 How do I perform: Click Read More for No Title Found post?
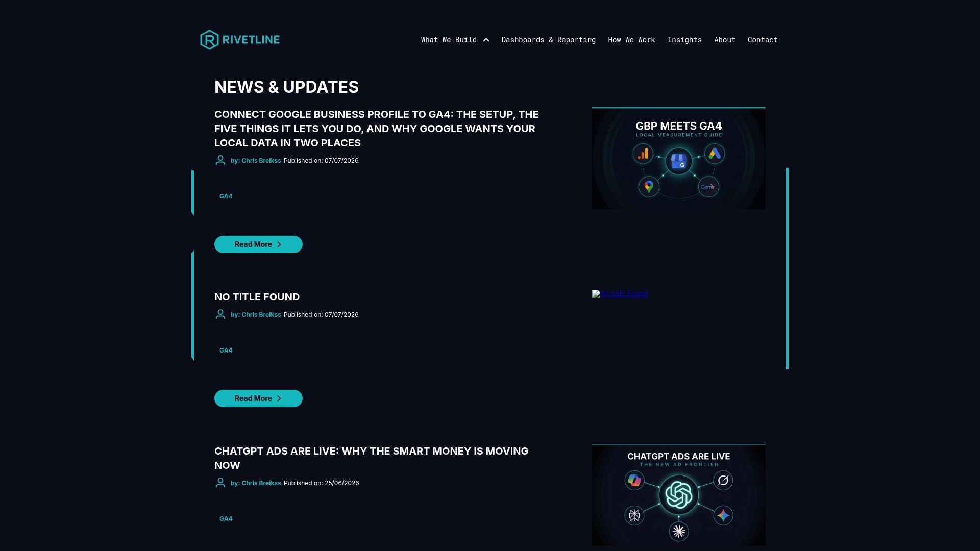pyautogui.click(x=258, y=398)
